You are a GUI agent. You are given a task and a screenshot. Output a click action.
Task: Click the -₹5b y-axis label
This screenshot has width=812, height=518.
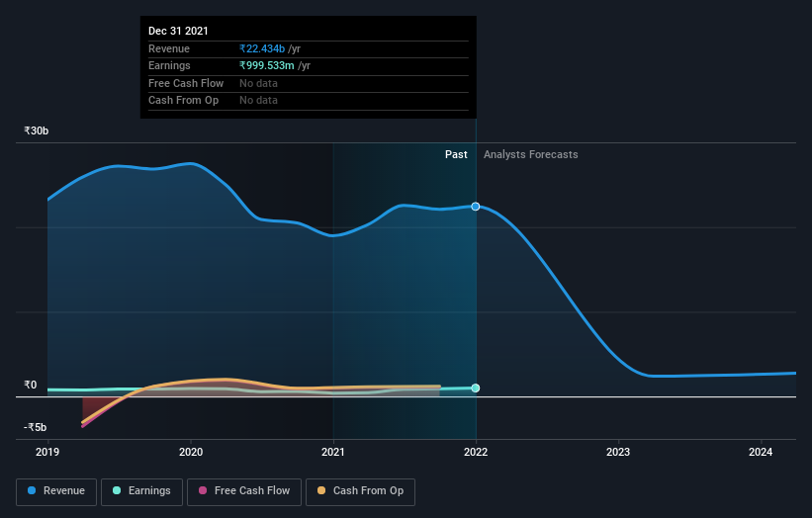[x=36, y=427]
